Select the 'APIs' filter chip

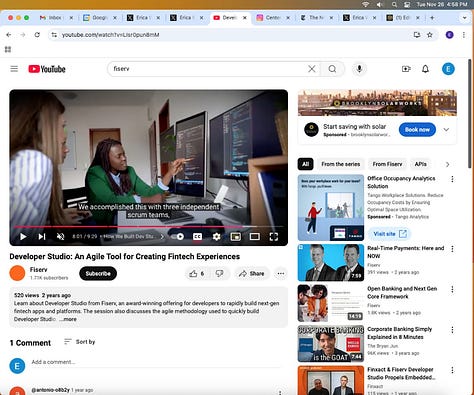pos(420,164)
